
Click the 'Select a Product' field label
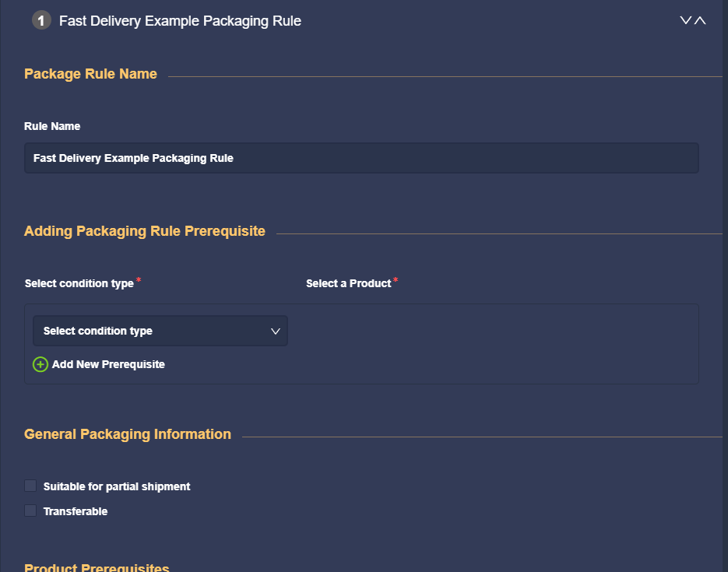[348, 283]
